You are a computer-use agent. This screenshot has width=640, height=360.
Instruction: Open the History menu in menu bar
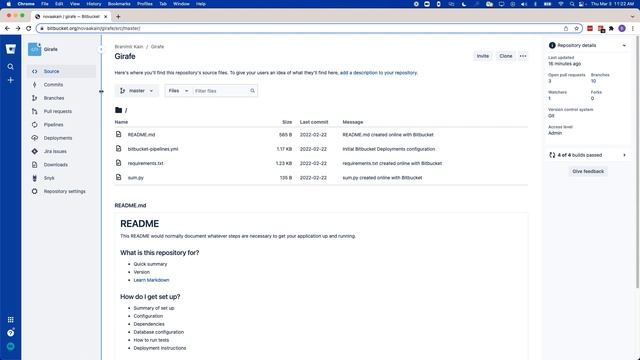[x=93, y=4]
